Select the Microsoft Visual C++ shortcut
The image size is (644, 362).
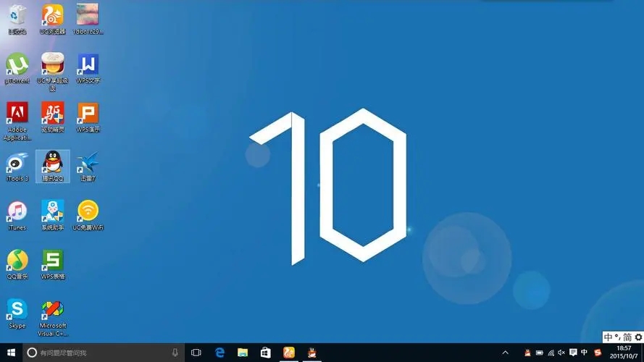point(52,310)
